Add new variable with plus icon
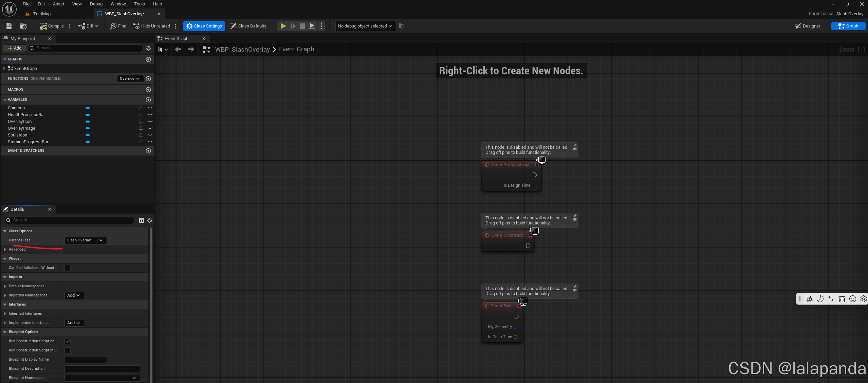This screenshot has height=383, width=868. 148,100
